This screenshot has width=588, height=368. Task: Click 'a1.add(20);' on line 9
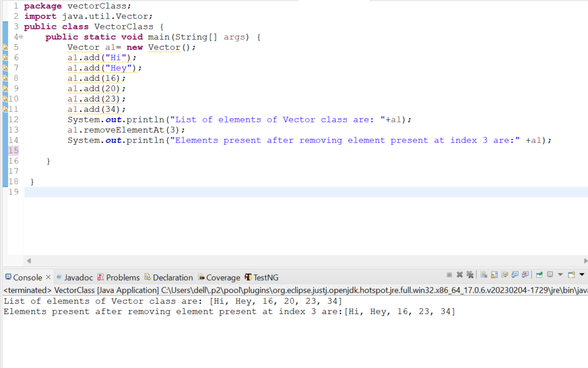click(x=96, y=88)
